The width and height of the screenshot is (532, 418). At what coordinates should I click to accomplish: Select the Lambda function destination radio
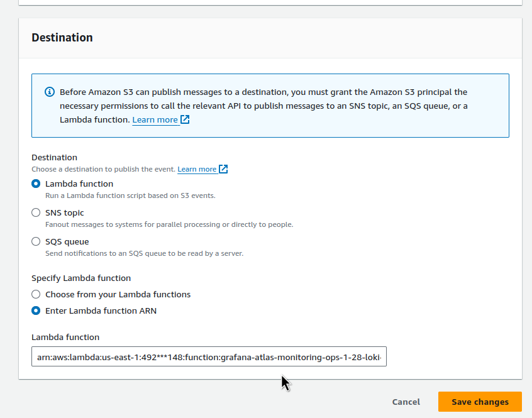(36, 184)
